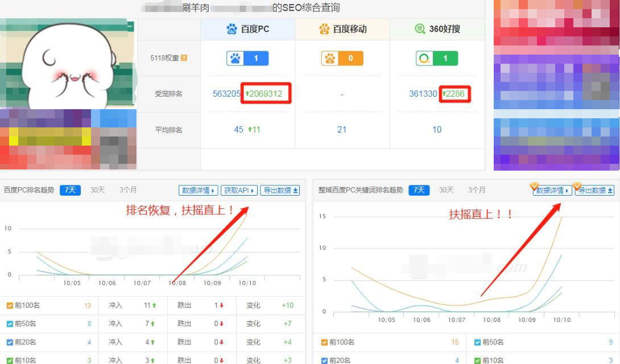Click the 百度移动 column header icon

click(323, 29)
